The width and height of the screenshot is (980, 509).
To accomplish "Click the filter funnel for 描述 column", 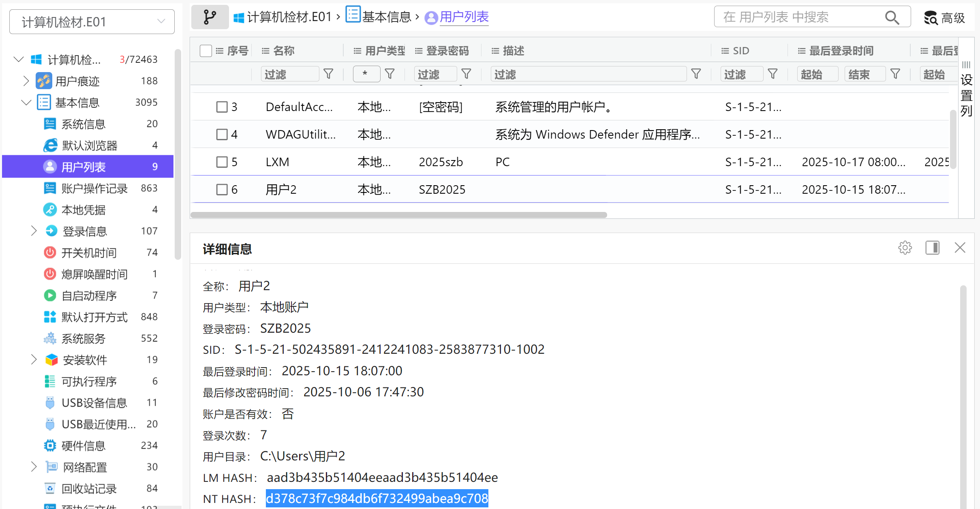I will click(696, 74).
